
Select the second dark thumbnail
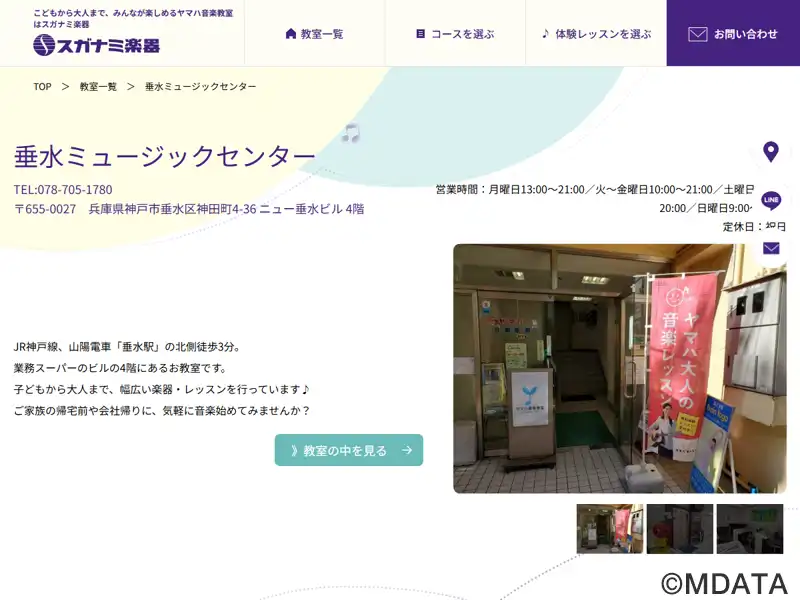(x=680, y=529)
